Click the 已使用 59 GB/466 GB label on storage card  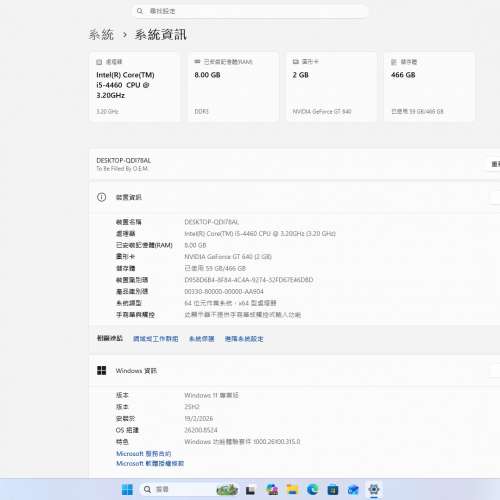coord(417,111)
